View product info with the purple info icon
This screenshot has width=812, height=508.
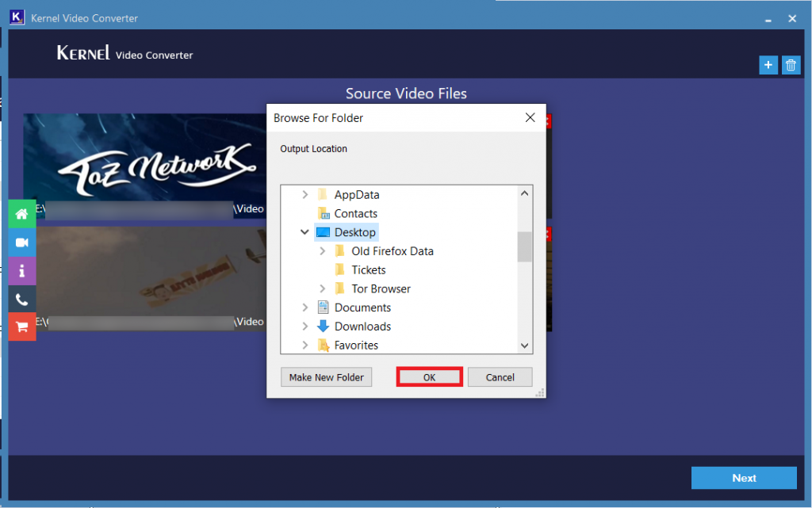pyautogui.click(x=21, y=270)
